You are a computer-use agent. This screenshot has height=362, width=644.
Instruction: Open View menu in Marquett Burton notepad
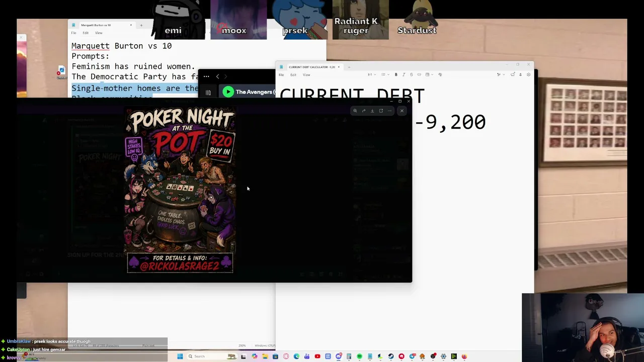coord(99,33)
